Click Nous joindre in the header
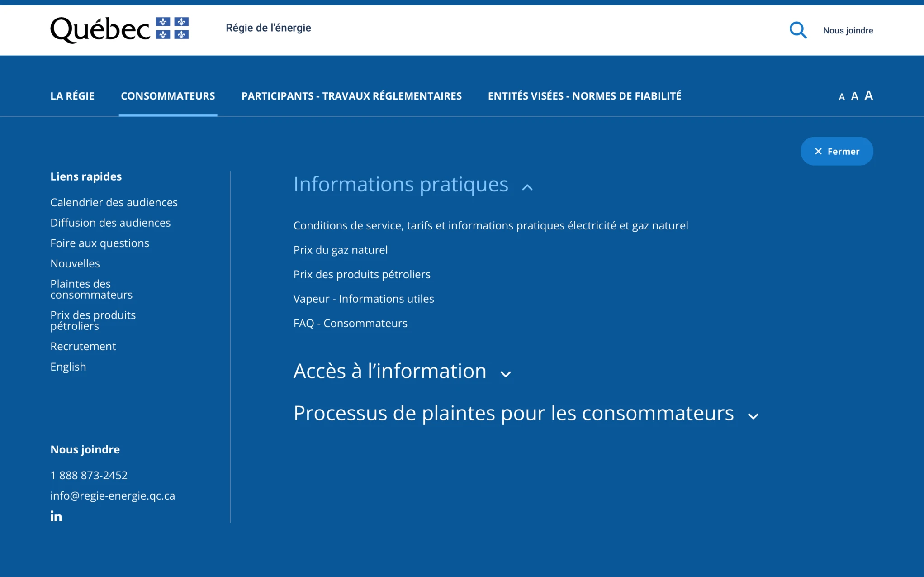This screenshot has width=924, height=577. point(848,30)
